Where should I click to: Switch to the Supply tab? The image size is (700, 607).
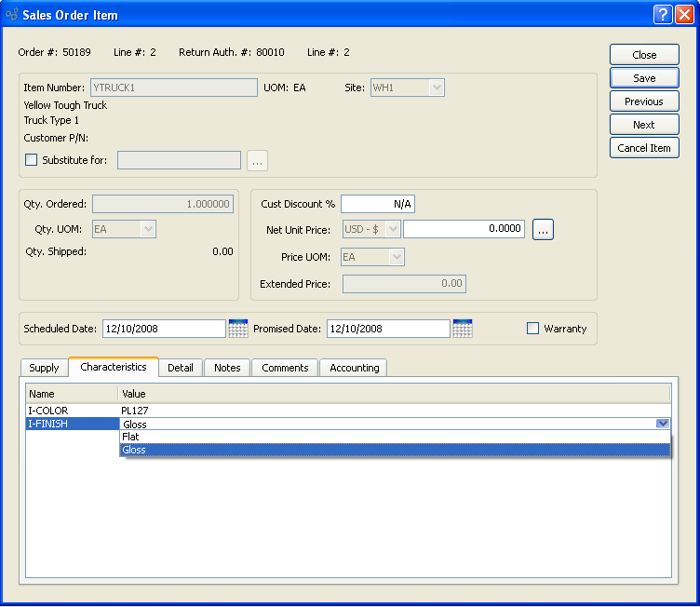(44, 368)
